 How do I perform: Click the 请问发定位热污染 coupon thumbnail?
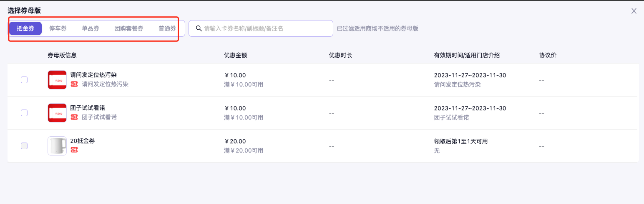click(x=57, y=80)
